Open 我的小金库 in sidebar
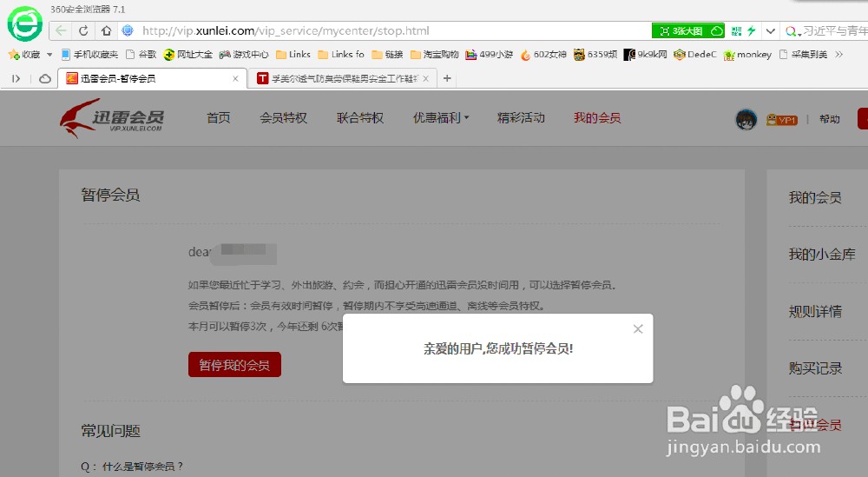This screenshot has height=477, width=868. click(822, 255)
